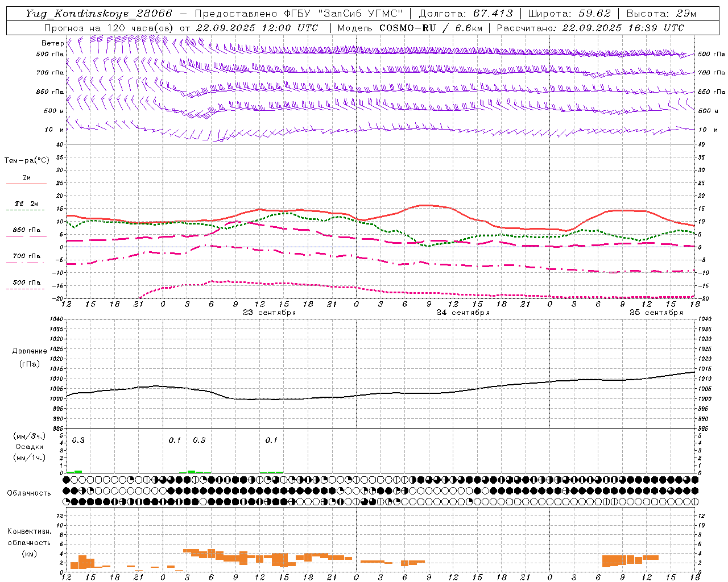Screen dimensions: 728x582
Task: Click the 'Тем-ра(°C)' temperature label
Action: pos(27,160)
